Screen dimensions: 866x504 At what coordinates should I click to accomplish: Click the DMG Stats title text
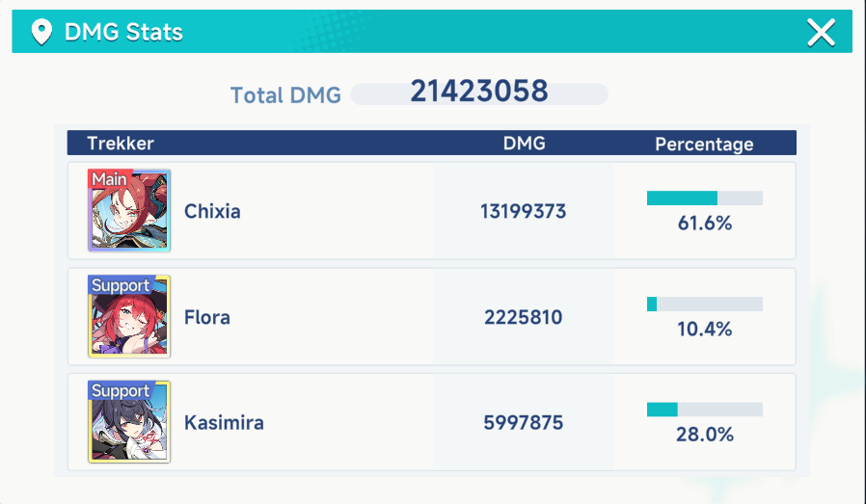(123, 33)
